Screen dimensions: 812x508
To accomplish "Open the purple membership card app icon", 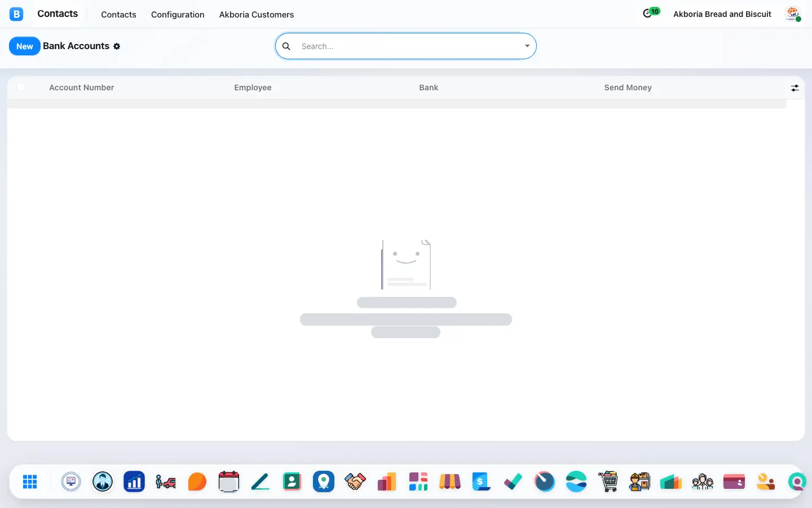I will click(734, 481).
